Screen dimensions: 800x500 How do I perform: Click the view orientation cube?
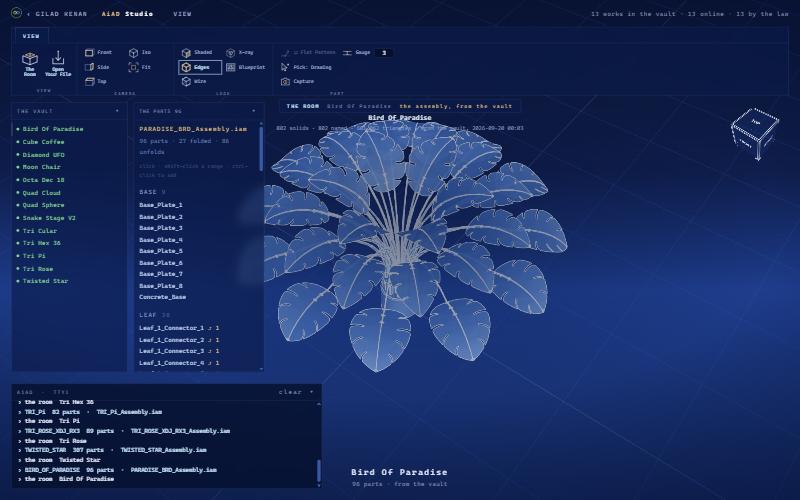(755, 134)
